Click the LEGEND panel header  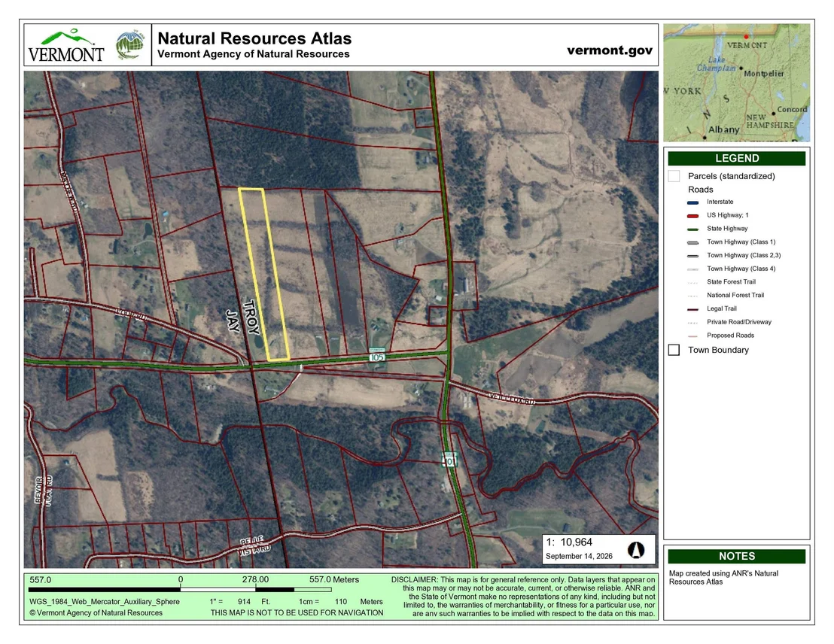click(x=737, y=158)
